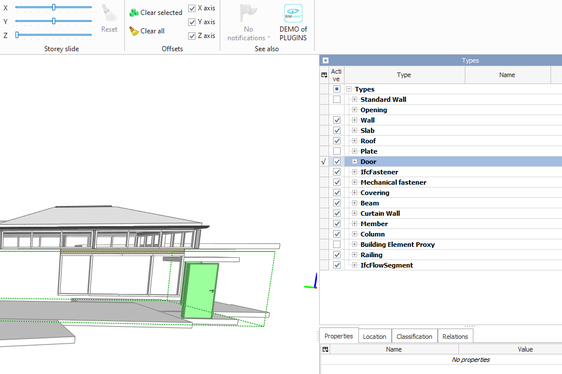Uncheck the IfcFastener active checkbox
The height and width of the screenshot is (374, 562).
337,172
